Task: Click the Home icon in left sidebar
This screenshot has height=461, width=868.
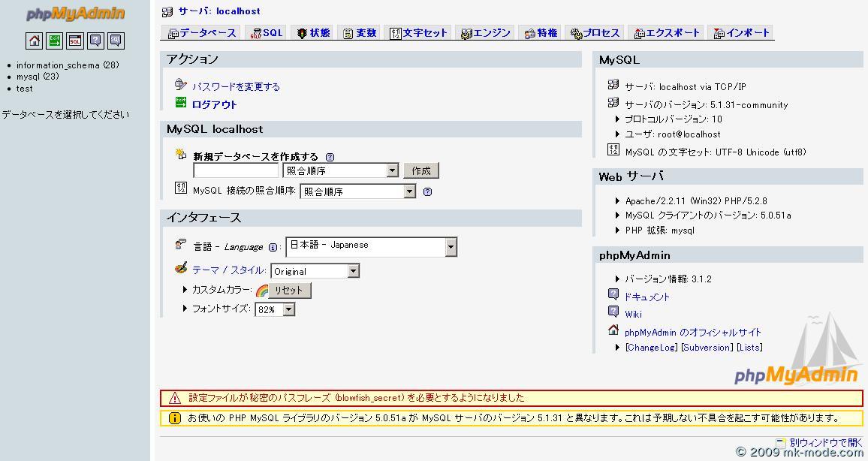Action: (35, 41)
